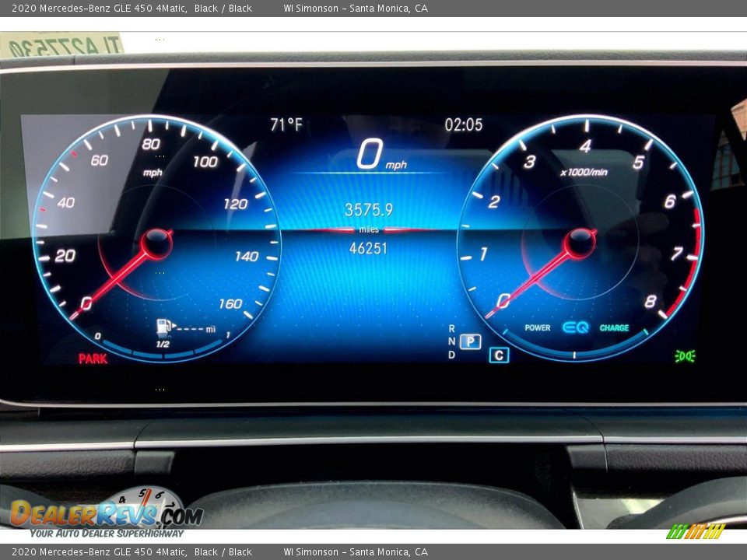Click the top caption 2020 Mercedes-Benz GLE 450 4Matic
This screenshot has height=560, width=747.
tap(99, 8)
